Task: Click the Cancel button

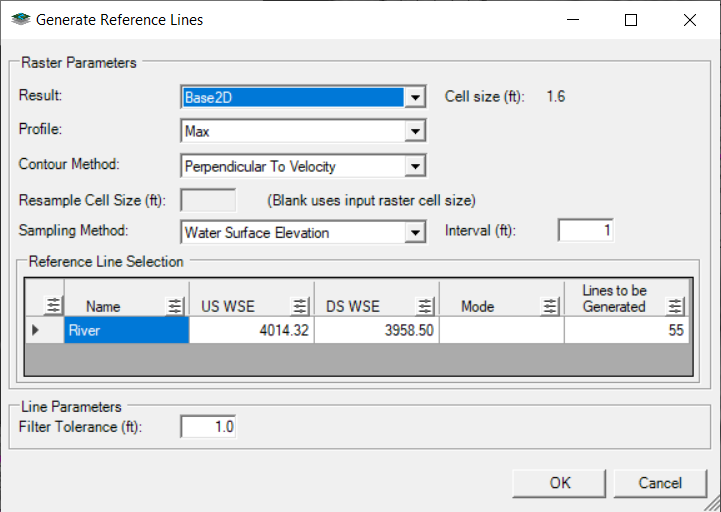Action: [x=659, y=483]
